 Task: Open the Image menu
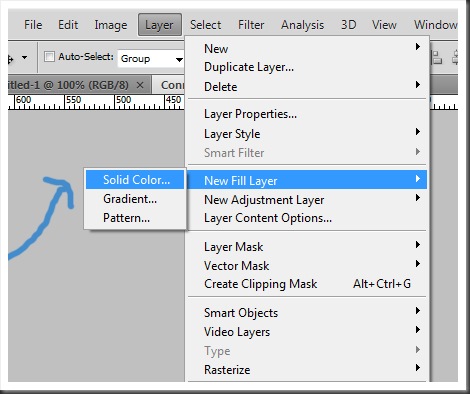pos(111,25)
